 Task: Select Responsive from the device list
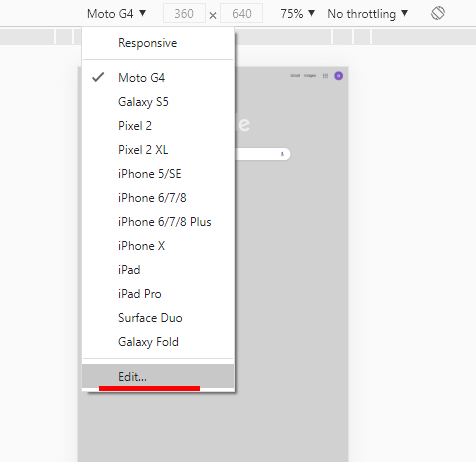[x=158, y=43]
